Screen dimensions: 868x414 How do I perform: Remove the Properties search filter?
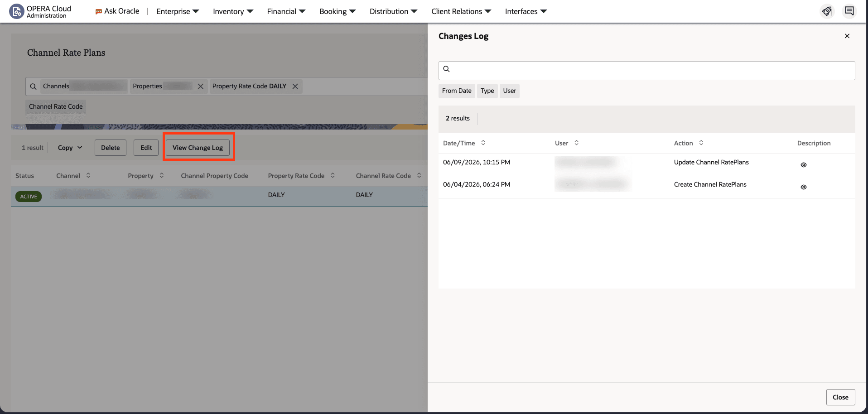click(x=201, y=87)
